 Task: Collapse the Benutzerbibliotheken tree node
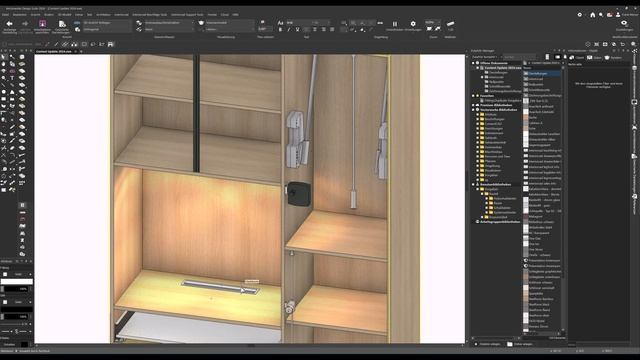pyautogui.click(x=473, y=184)
